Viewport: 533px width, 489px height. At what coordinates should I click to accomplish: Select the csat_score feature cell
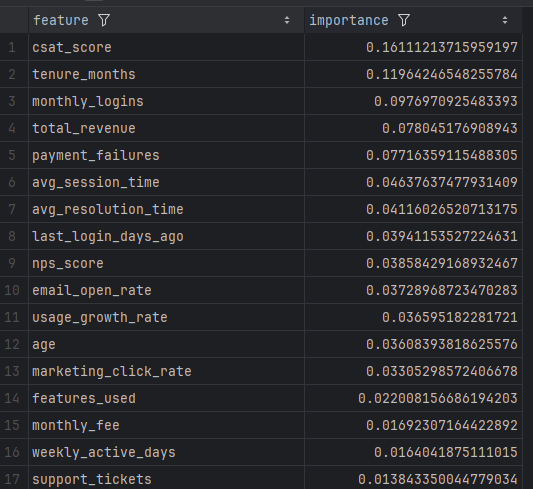click(167, 47)
